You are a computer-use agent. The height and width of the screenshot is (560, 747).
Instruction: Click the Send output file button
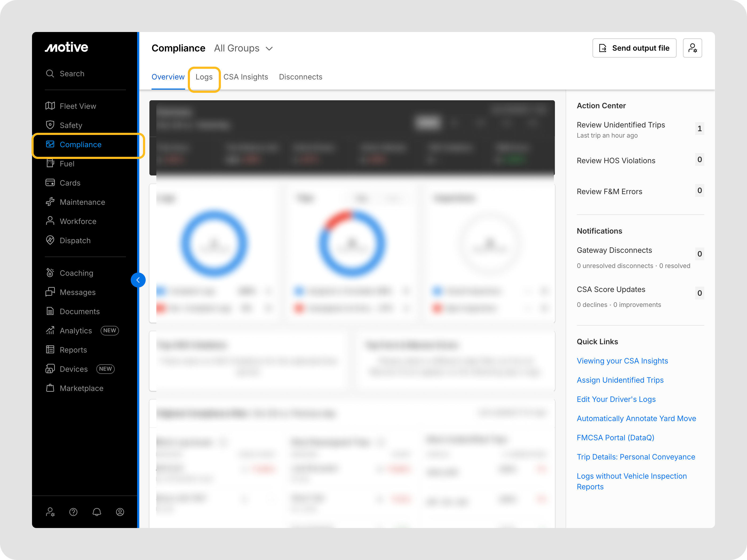[634, 48]
